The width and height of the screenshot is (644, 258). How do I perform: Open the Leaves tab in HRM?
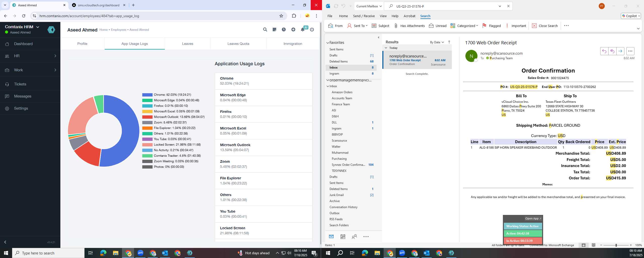click(188, 44)
